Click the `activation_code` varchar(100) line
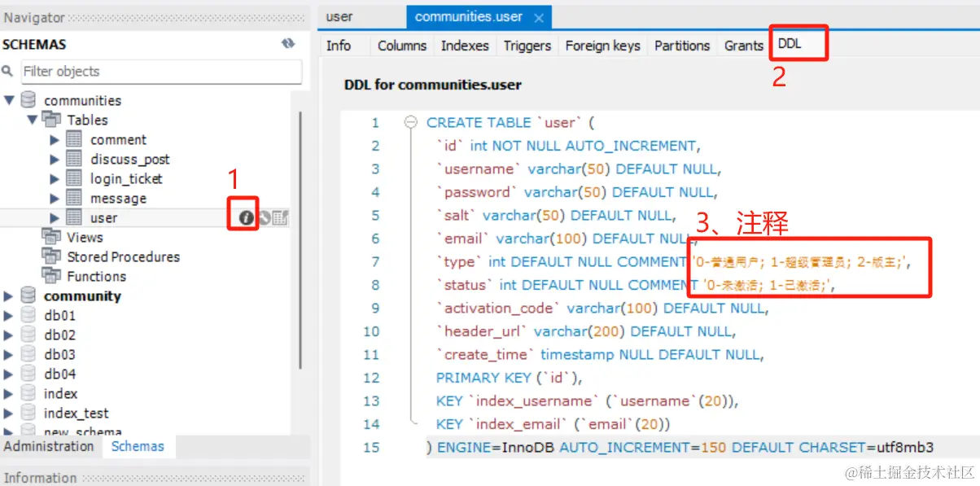The height and width of the screenshot is (486, 980). tap(602, 309)
